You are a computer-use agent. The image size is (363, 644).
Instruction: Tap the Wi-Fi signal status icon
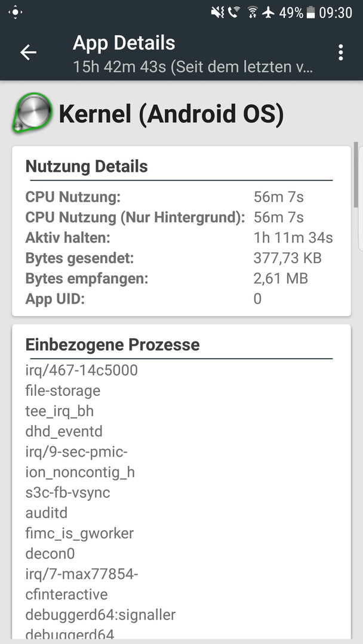click(253, 13)
